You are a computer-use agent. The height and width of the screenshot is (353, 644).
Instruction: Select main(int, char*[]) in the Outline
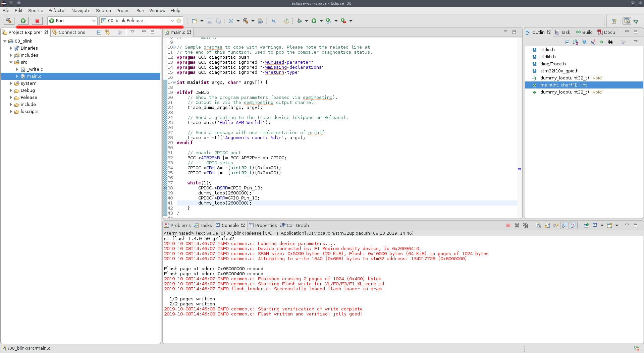(563, 85)
